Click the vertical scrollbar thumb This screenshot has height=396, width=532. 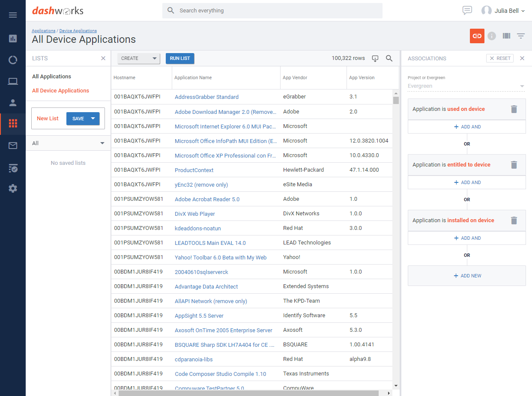click(x=396, y=100)
